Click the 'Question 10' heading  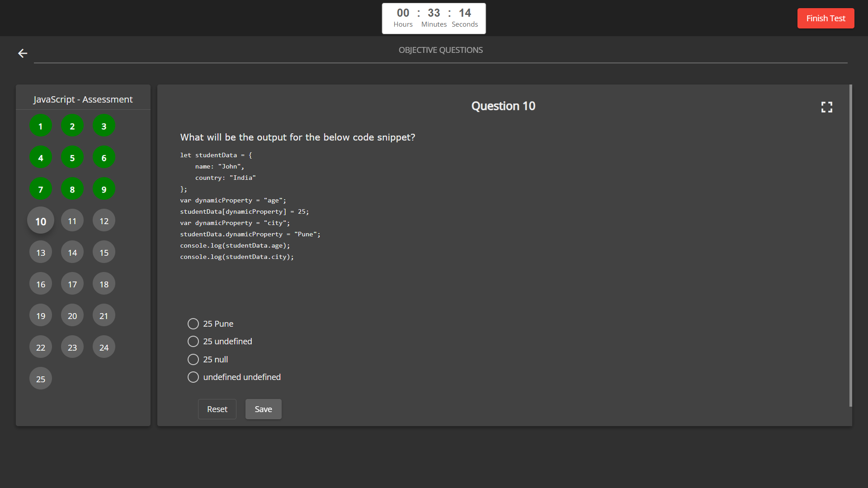tap(503, 106)
